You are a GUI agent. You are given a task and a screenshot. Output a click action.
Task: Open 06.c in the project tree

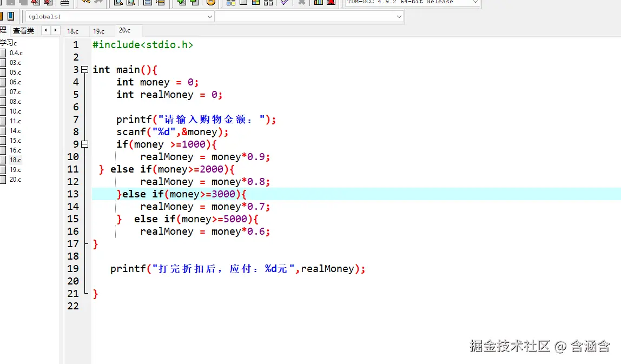pos(16,82)
